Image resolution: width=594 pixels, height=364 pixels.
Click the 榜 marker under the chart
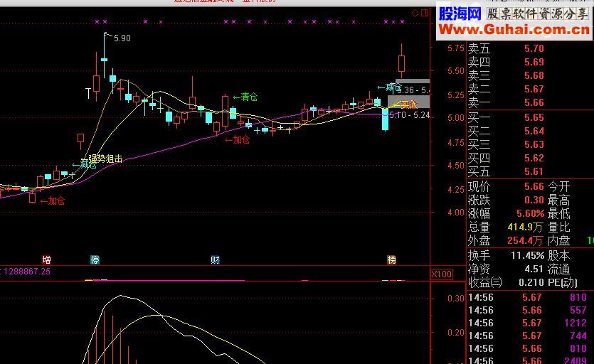click(391, 259)
